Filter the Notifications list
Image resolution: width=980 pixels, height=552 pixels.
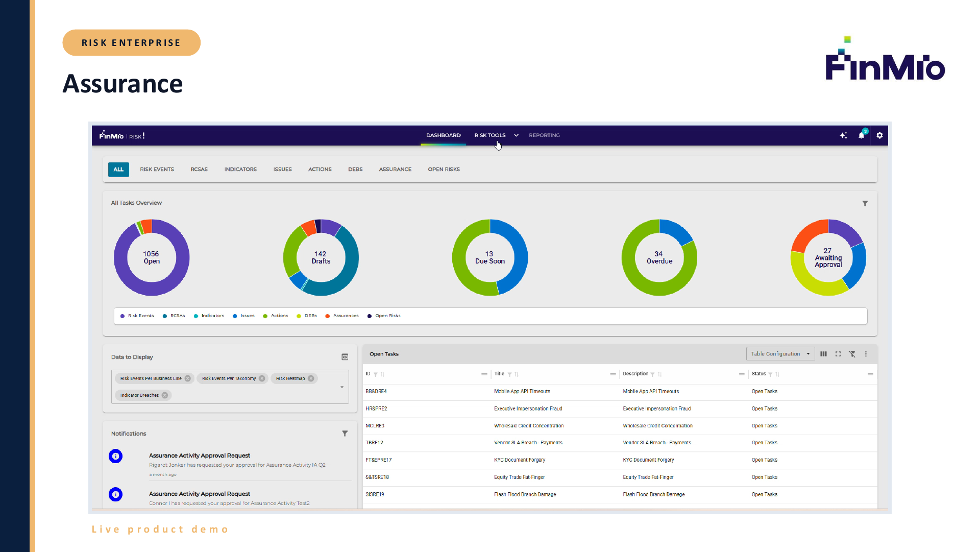[x=345, y=434]
